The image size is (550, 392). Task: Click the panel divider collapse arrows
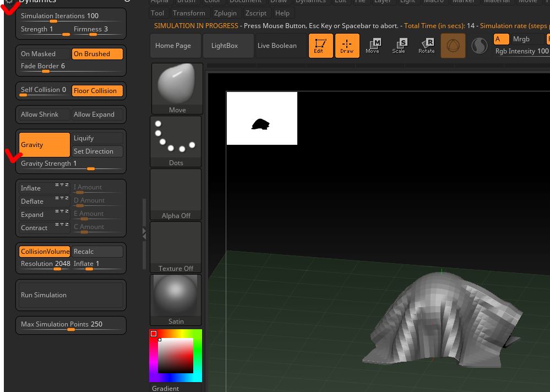144,233
